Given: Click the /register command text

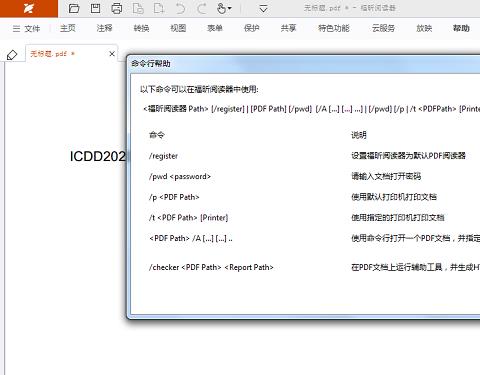Looking at the screenshot, I should point(163,156).
